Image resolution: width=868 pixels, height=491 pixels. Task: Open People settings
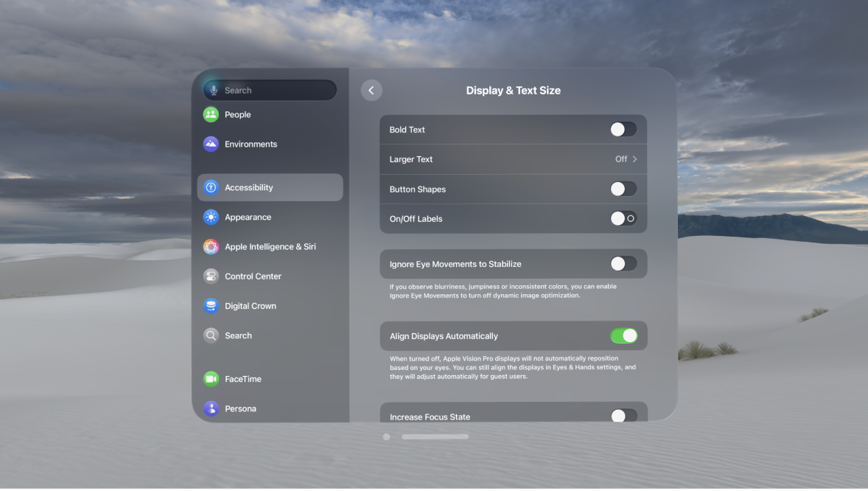[270, 115]
